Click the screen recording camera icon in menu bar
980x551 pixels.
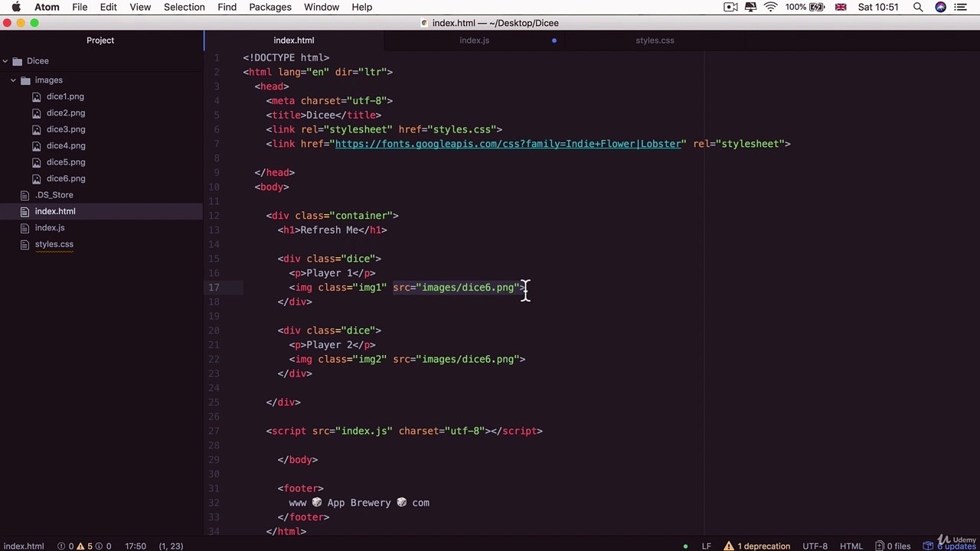[x=730, y=7]
